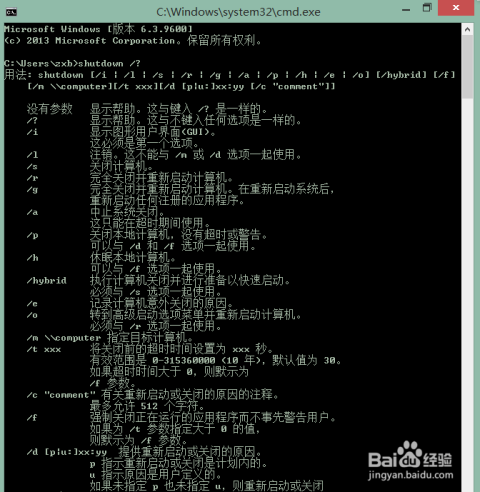Click the '/s' option row '关闭计算机'
This screenshot has height=492, width=480.
pyautogui.click(x=90, y=166)
